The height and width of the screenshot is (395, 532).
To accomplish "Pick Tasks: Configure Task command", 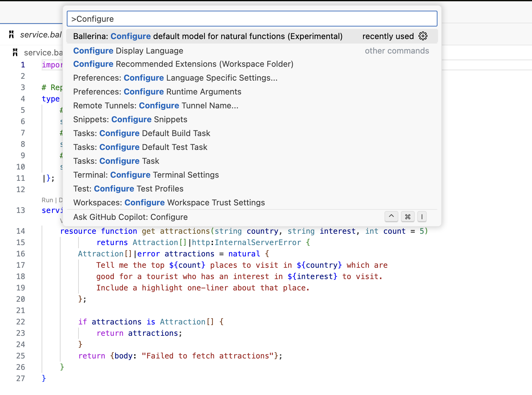I will click(x=252, y=161).
